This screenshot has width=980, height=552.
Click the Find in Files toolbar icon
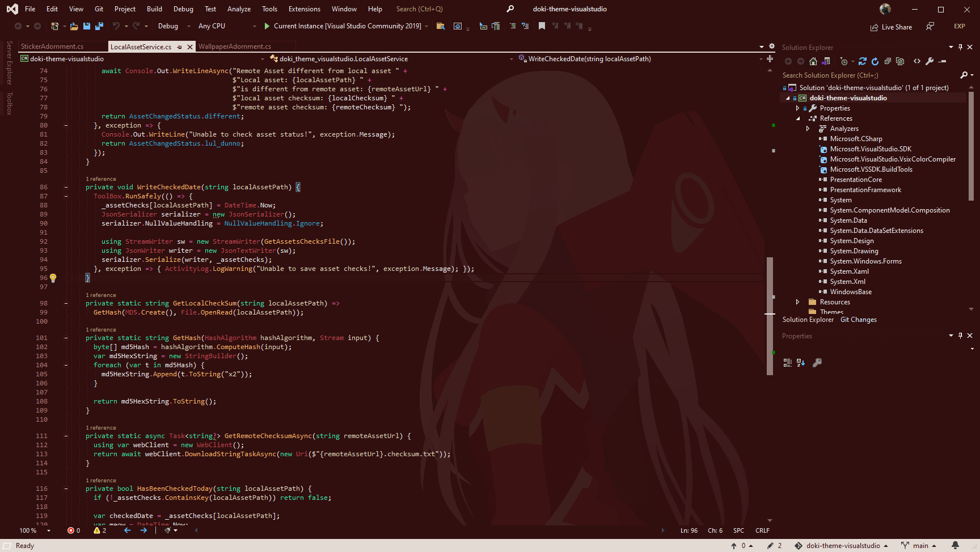point(441,26)
